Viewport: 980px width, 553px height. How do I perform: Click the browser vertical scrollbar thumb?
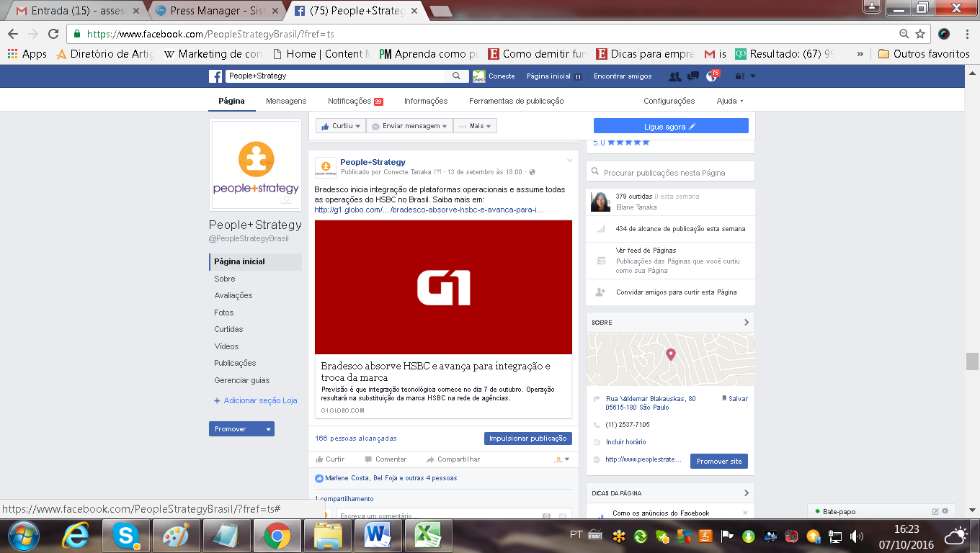pos(972,361)
